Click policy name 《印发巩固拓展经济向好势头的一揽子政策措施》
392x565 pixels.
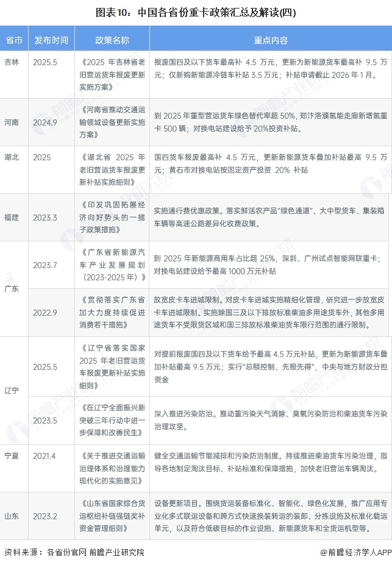click(x=112, y=217)
